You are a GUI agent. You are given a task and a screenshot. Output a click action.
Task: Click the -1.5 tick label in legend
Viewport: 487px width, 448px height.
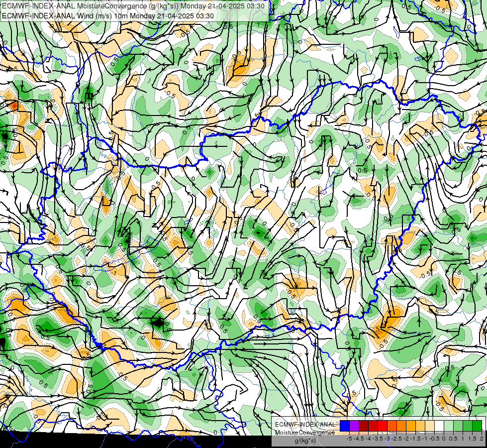click(x=415, y=439)
